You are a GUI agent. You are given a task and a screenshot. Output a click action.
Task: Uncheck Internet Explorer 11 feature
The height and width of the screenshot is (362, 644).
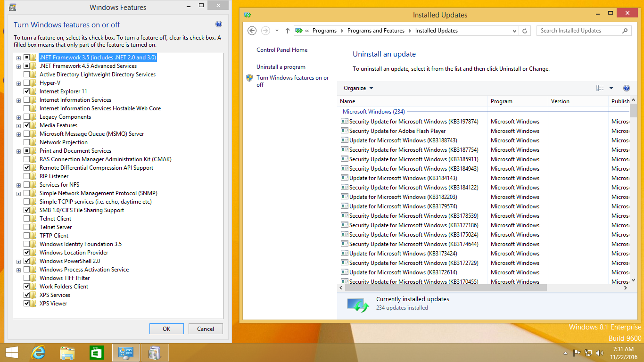(x=27, y=91)
